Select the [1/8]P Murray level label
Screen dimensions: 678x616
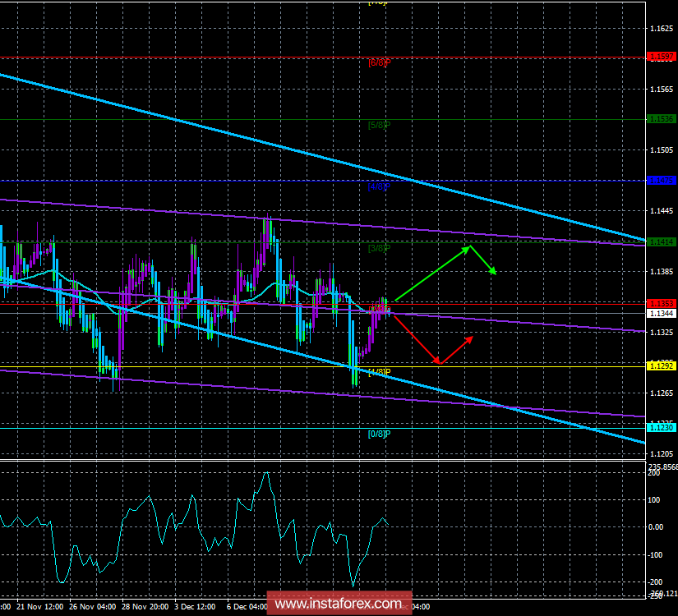pyautogui.click(x=379, y=372)
